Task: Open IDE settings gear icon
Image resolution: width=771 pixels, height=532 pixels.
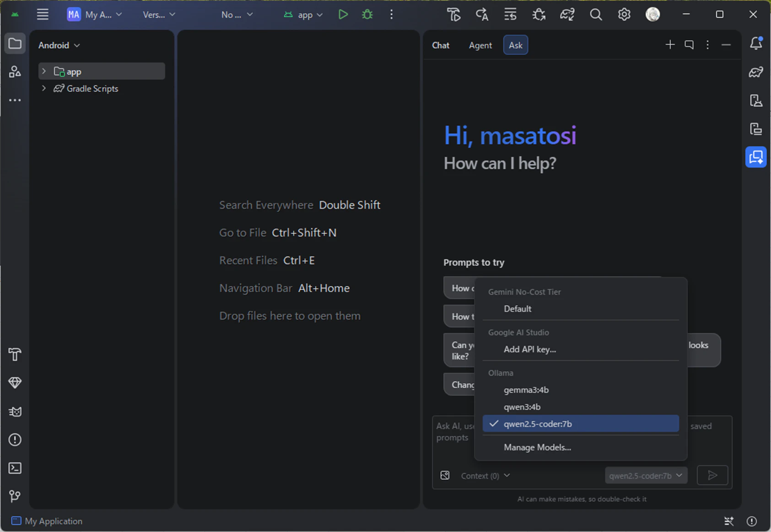Action: click(624, 15)
